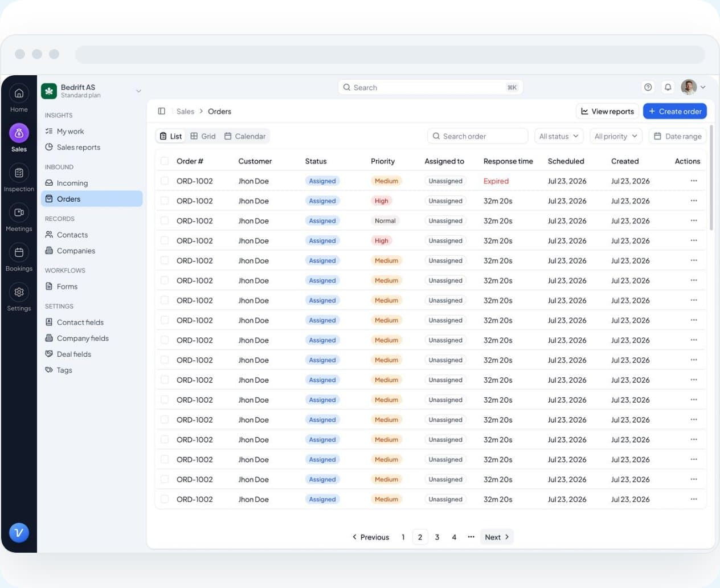Switch to the Calendar view tab
The width and height of the screenshot is (720, 588).
coord(245,136)
